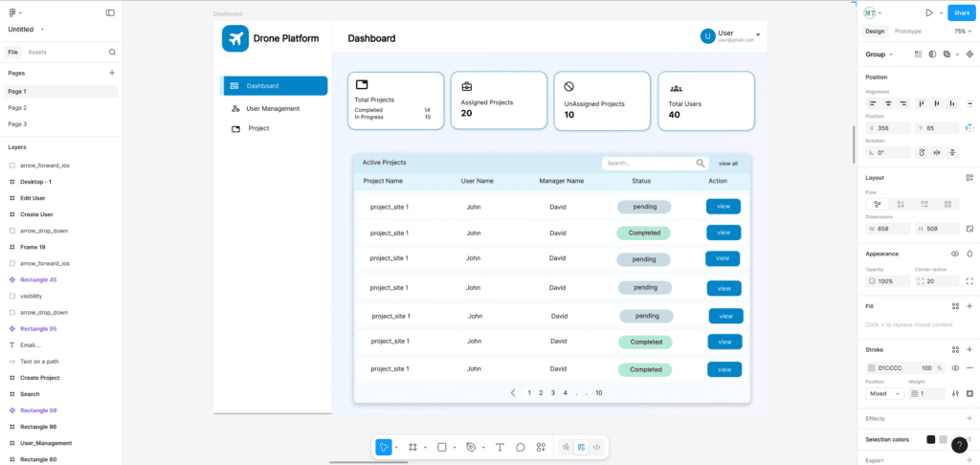Viewport: 980px width, 465px height.
Task: Select the Pen tool
Action: [x=471, y=447]
